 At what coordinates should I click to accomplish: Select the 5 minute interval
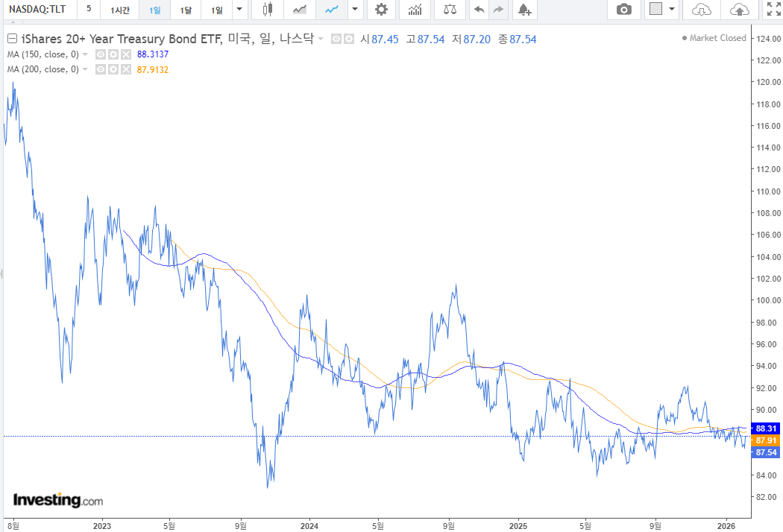(89, 10)
